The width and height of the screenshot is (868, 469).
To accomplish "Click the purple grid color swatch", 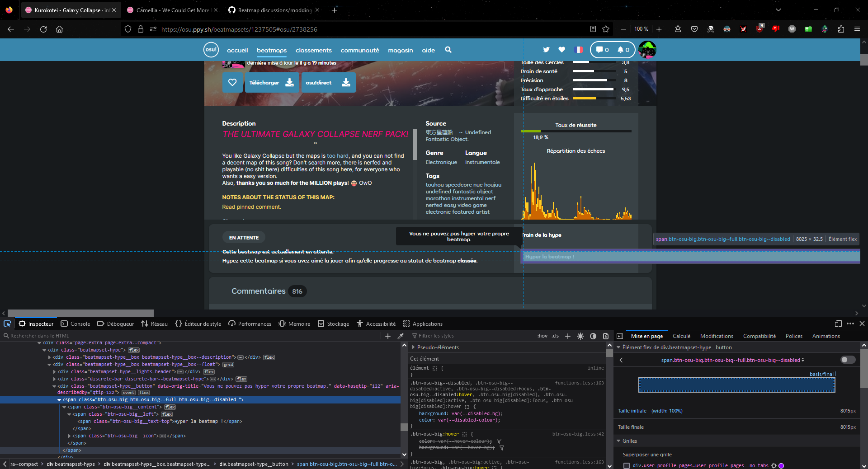I will (781, 465).
